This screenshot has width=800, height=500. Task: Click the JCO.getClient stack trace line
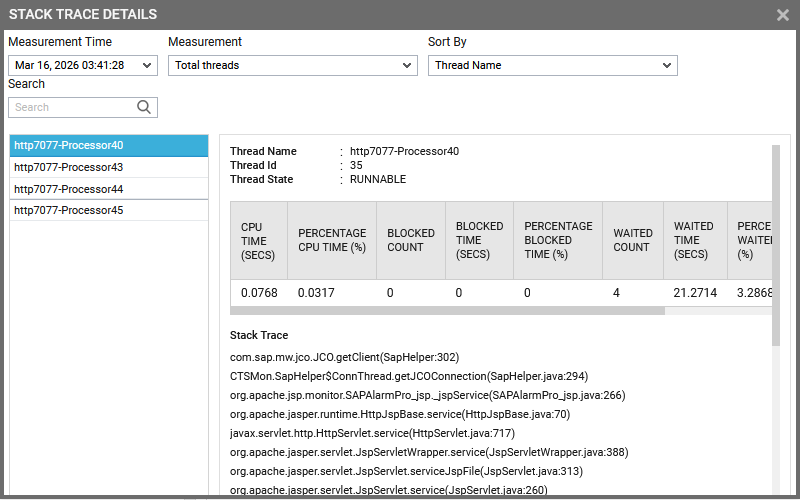[x=344, y=357]
